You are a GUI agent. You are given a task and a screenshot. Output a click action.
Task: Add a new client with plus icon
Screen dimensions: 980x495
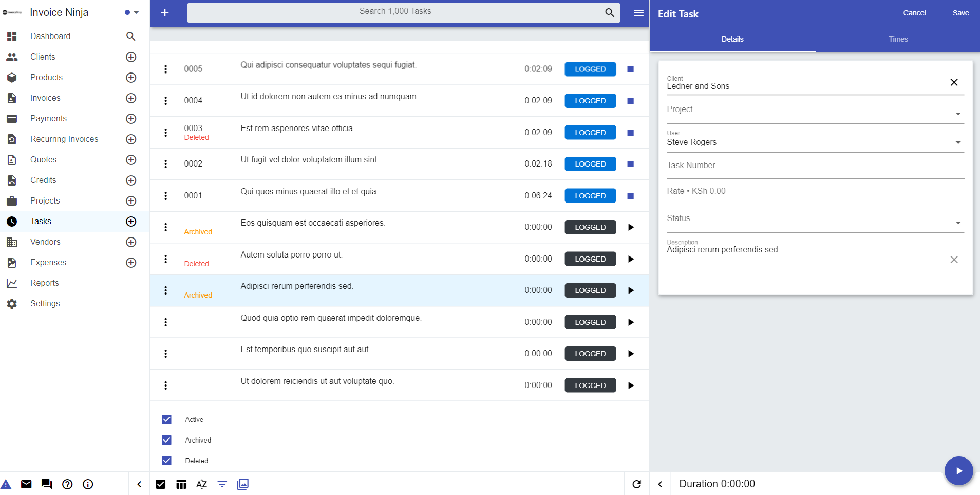(x=131, y=57)
